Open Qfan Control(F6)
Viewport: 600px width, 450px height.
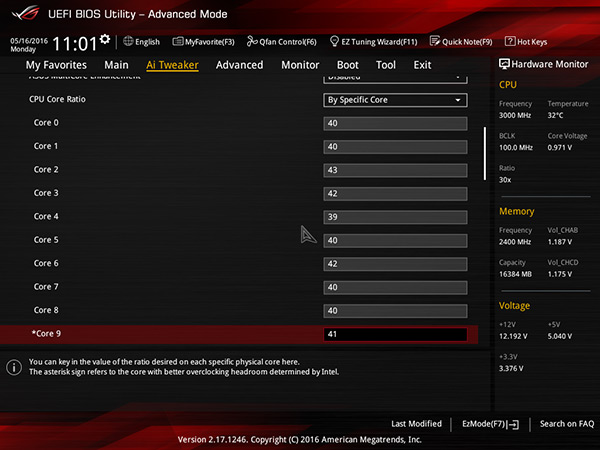(282, 41)
